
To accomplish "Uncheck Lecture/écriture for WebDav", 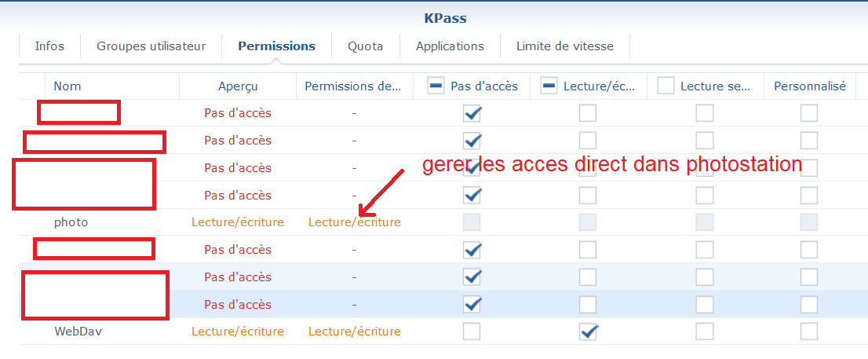I will pos(588,332).
